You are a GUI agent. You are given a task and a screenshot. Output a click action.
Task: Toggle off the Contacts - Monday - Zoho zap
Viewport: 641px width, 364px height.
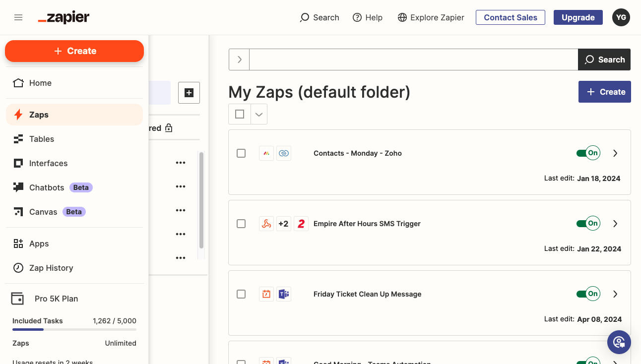tap(588, 153)
